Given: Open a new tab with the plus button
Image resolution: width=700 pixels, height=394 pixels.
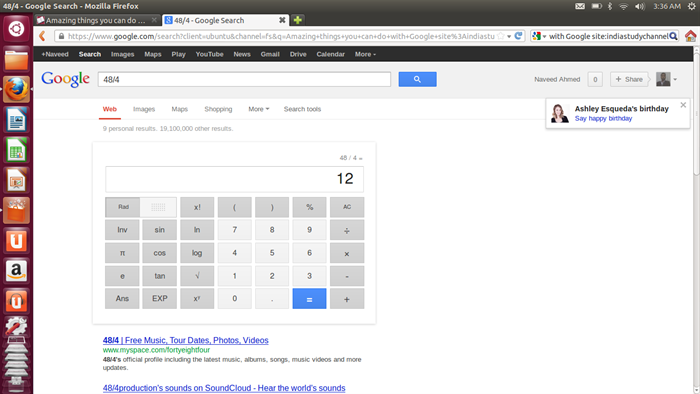Looking at the screenshot, I should [x=298, y=20].
